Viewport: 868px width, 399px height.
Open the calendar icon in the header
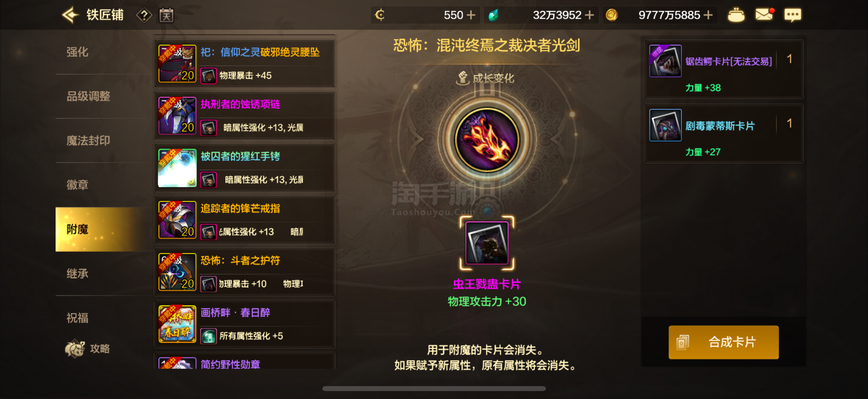[167, 15]
